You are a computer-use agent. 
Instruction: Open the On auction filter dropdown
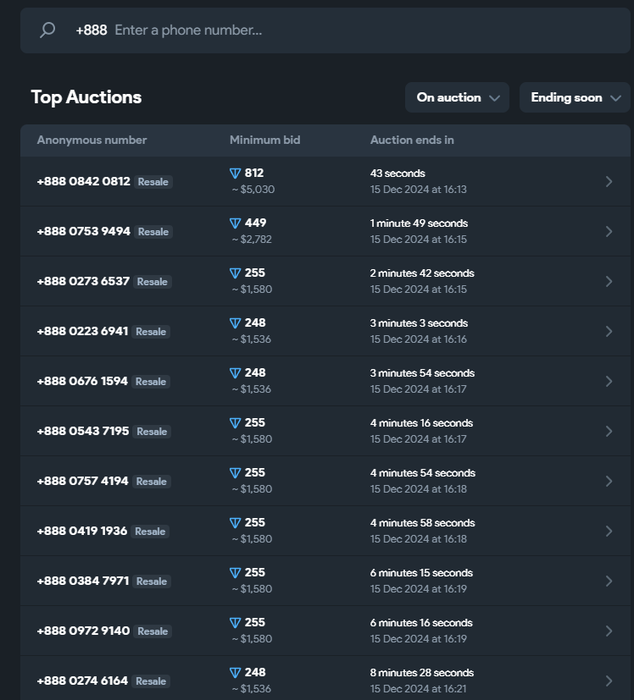(x=457, y=97)
